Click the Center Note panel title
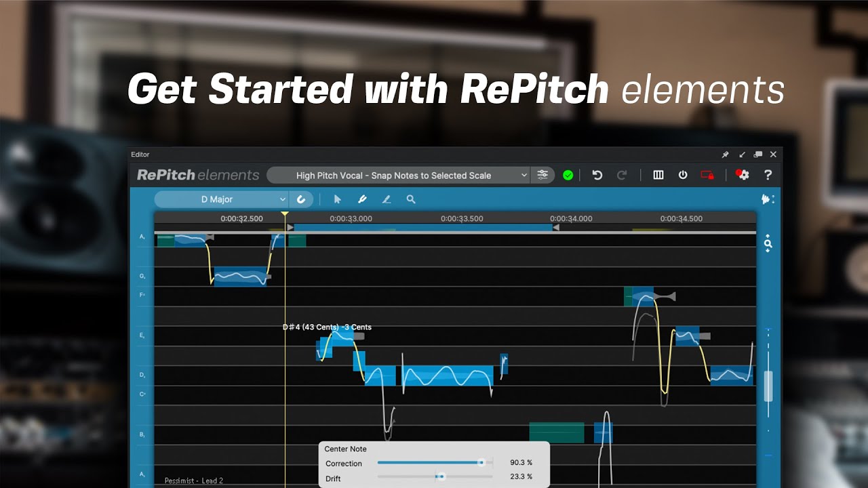Screen dimensions: 868x488 pos(345,449)
